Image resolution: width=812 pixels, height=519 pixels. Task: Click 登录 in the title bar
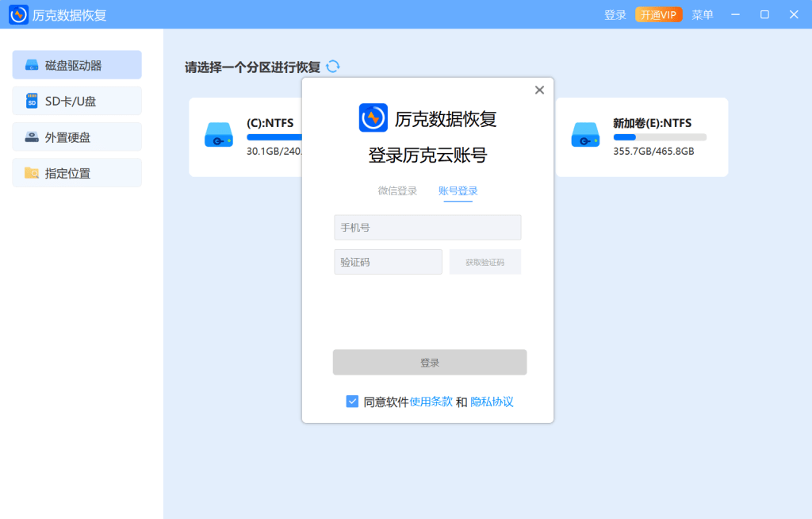[615, 15]
